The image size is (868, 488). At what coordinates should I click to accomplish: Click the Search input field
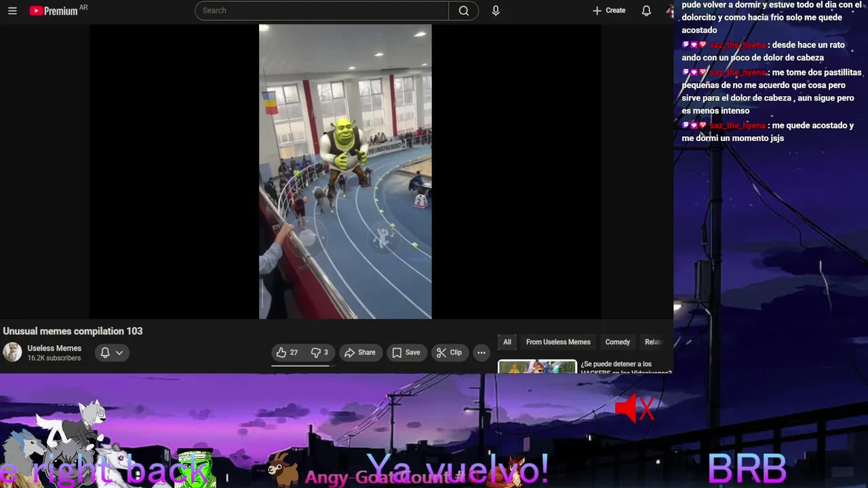pyautogui.click(x=322, y=11)
